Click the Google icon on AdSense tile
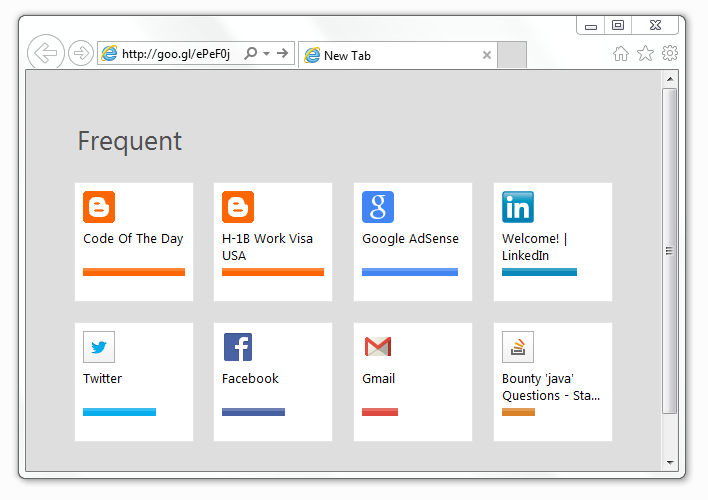Image resolution: width=708 pixels, height=500 pixels. (378, 207)
